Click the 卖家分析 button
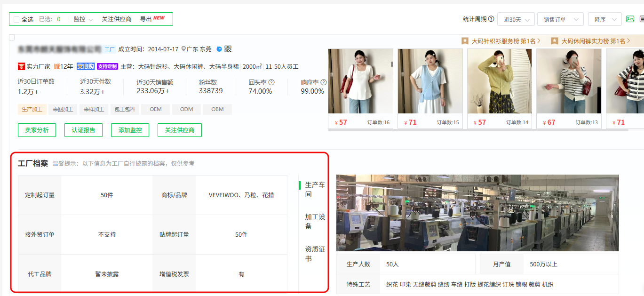 click(37, 130)
